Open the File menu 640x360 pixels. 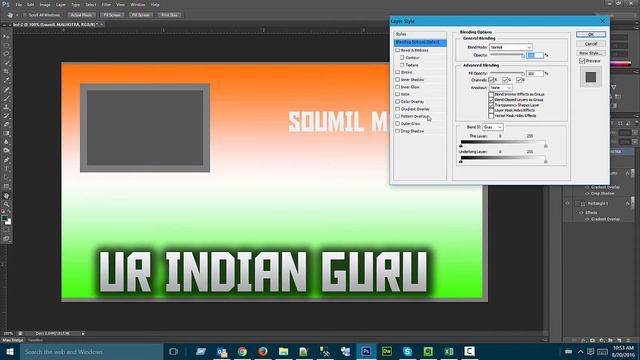click(x=18, y=4)
